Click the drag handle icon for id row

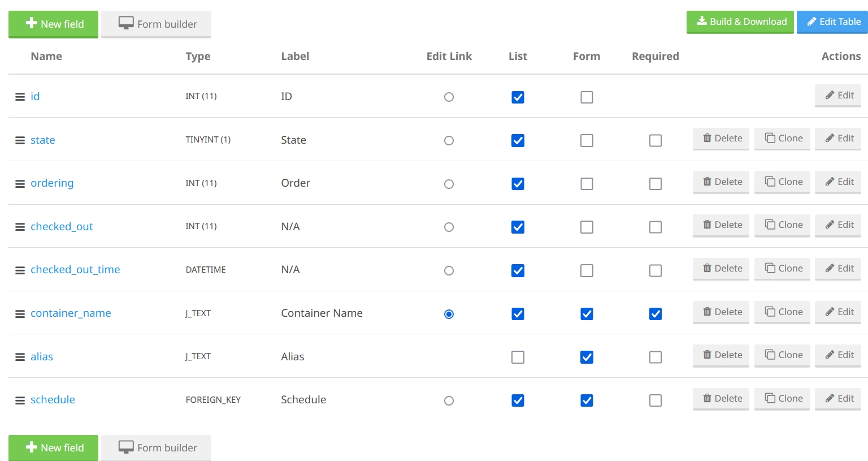pos(20,97)
